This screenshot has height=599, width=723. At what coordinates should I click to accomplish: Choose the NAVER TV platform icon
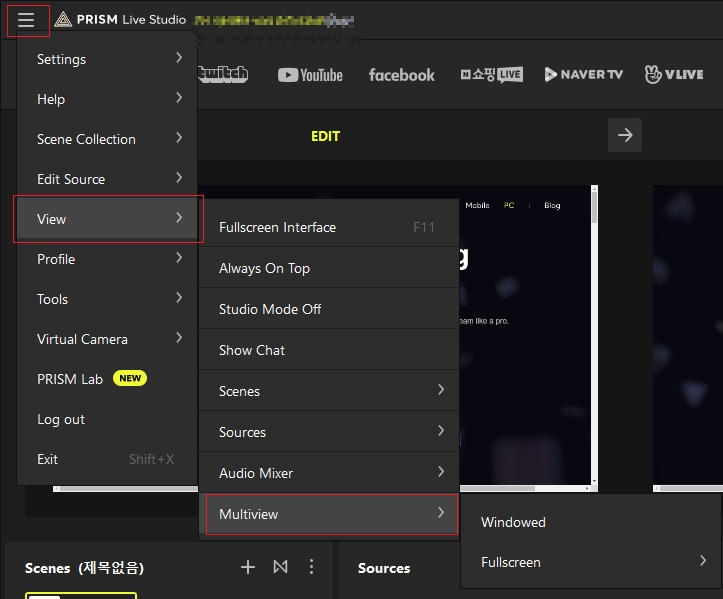click(583, 75)
